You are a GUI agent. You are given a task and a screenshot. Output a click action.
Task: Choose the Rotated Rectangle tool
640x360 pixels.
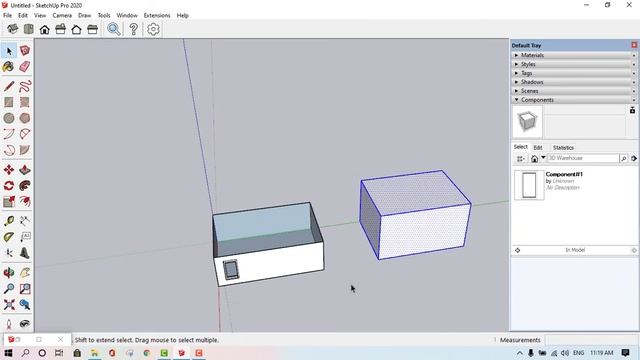[x=25, y=102]
